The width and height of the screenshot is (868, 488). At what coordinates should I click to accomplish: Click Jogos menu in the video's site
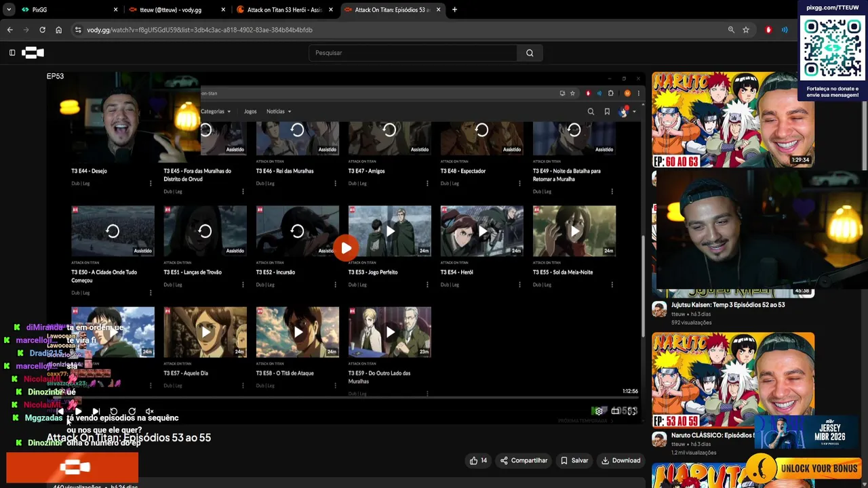coord(250,111)
